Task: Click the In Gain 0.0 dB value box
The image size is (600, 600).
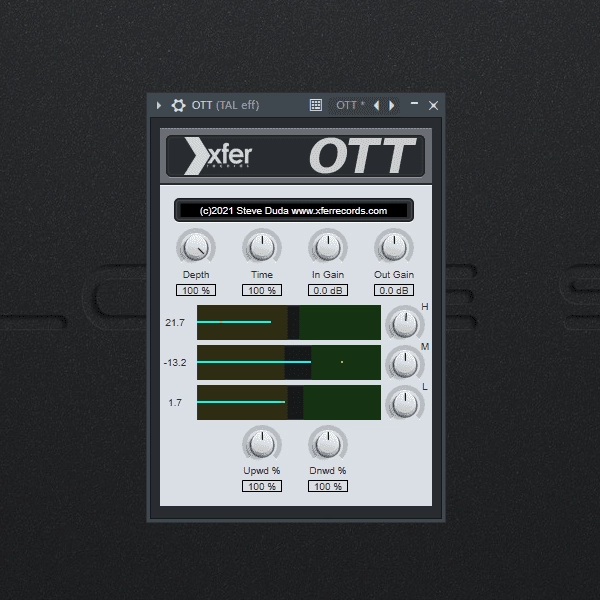Action: coord(328,290)
